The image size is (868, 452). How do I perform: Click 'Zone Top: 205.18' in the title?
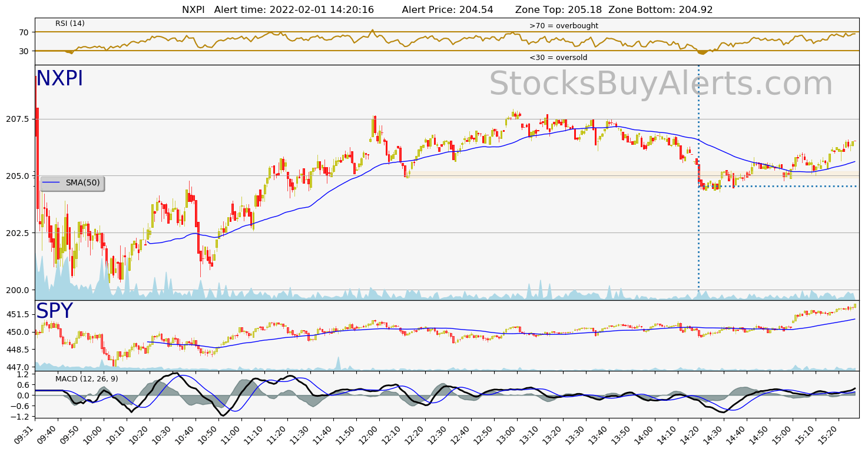click(558, 9)
